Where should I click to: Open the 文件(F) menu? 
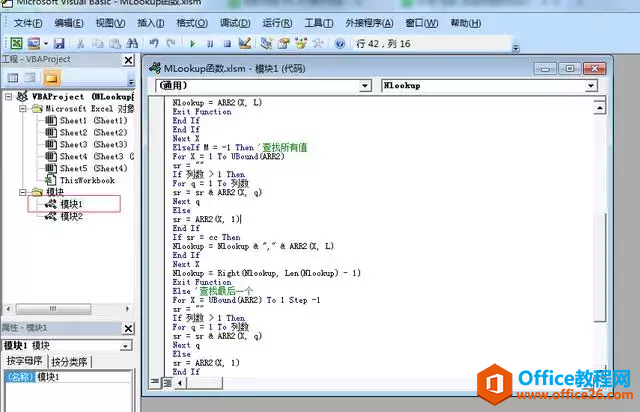(28, 23)
